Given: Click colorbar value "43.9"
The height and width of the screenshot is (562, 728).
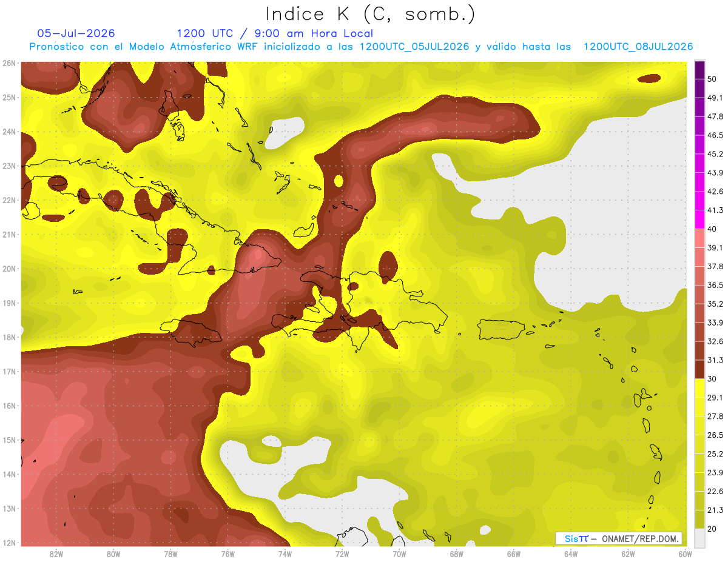Looking at the screenshot, I should [715, 173].
